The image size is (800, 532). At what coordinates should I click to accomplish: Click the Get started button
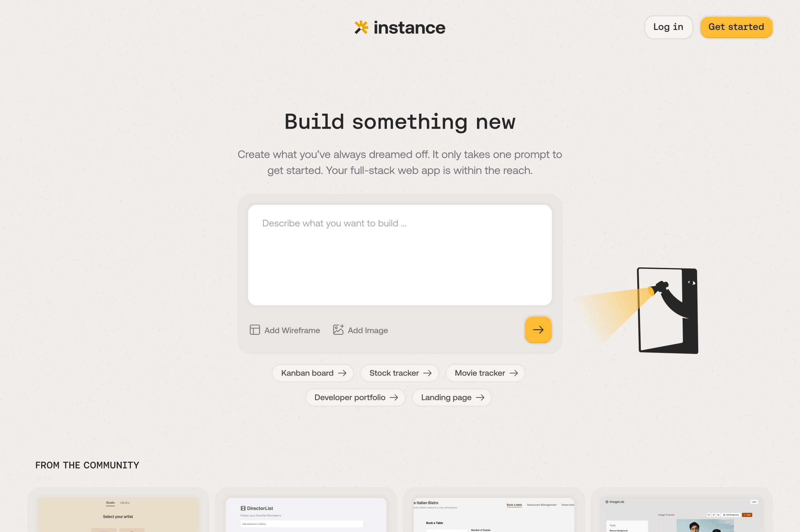[x=736, y=27]
